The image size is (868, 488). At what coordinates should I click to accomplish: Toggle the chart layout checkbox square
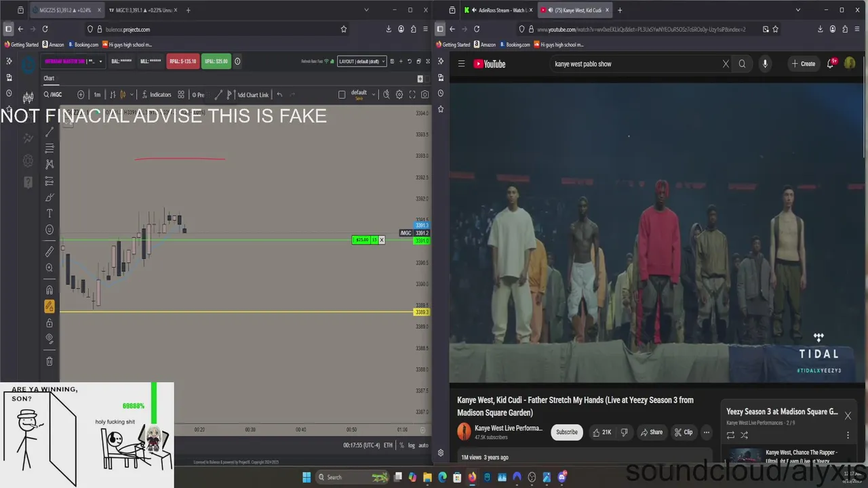click(x=342, y=95)
